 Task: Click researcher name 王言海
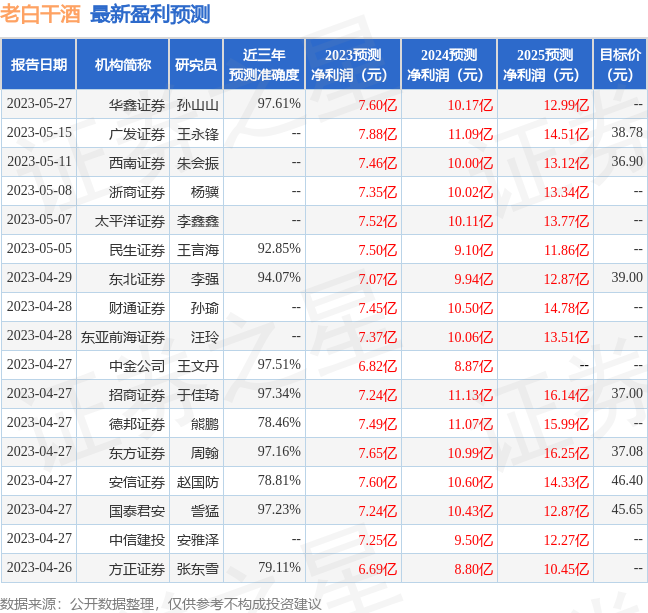tap(198, 250)
